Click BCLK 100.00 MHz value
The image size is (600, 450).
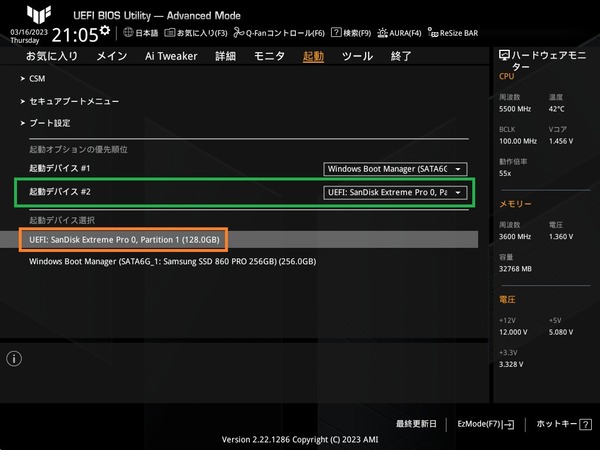click(x=518, y=141)
